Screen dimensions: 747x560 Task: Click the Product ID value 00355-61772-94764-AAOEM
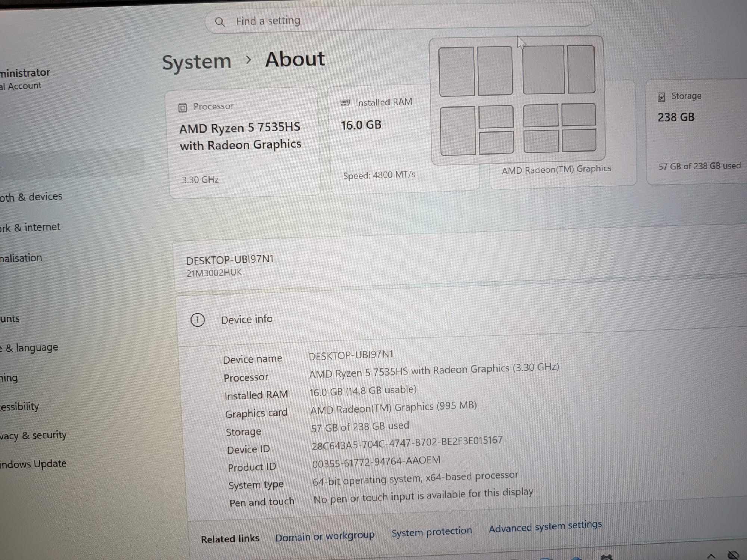tap(376, 462)
